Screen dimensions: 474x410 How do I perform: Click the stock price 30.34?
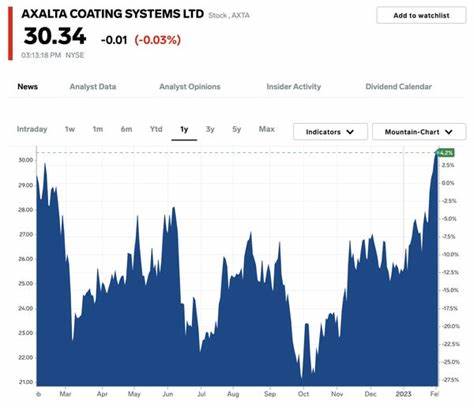click(55, 36)
